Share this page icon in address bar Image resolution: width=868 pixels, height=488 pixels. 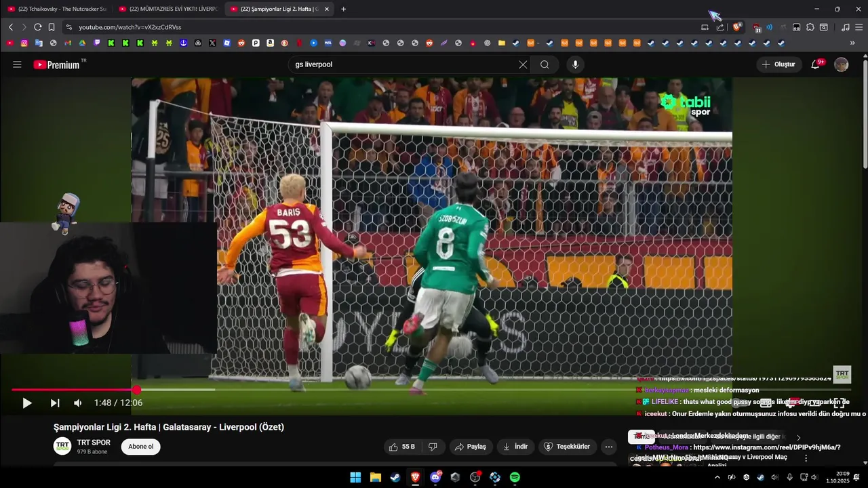(x=720, y=27)
